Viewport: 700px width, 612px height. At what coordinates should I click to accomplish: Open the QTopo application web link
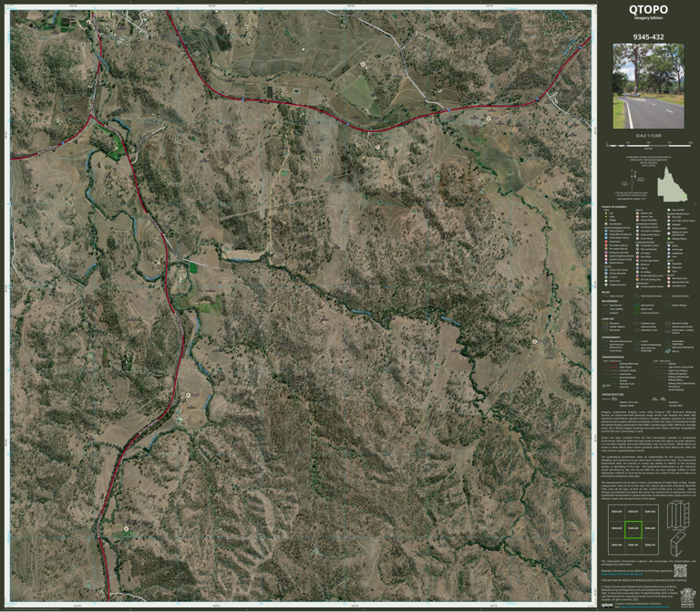(x=622, y=574)
